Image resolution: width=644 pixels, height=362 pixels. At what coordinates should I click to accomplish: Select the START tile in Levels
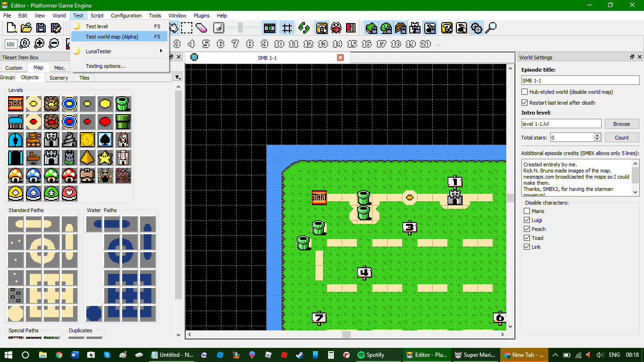pos(16,104)
